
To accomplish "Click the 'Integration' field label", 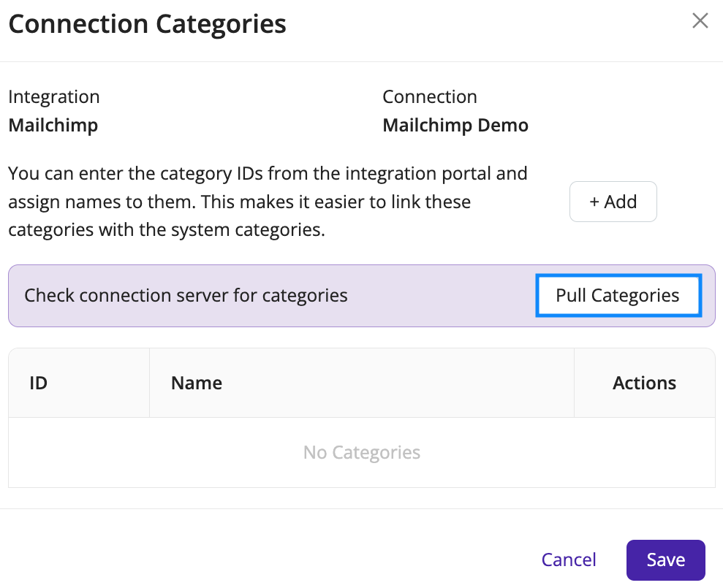I will 54,96.
